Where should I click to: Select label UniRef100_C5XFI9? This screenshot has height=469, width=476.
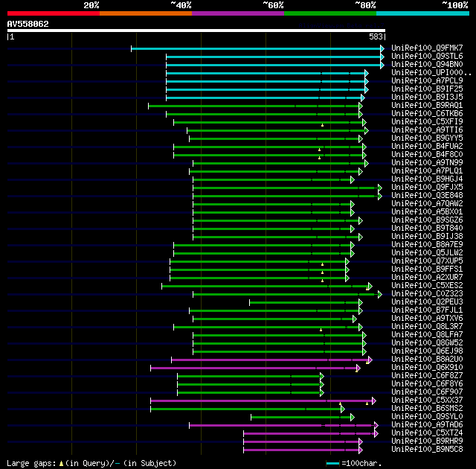(427, 121)
